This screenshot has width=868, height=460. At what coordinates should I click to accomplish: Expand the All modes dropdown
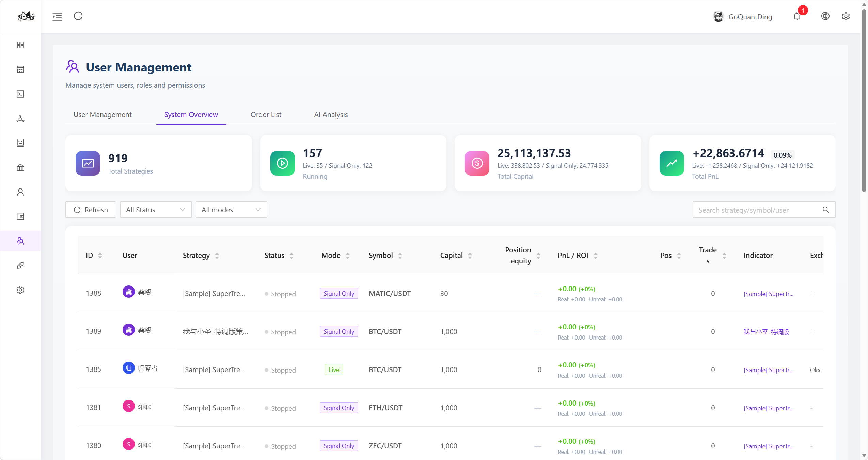click(231, 210)
